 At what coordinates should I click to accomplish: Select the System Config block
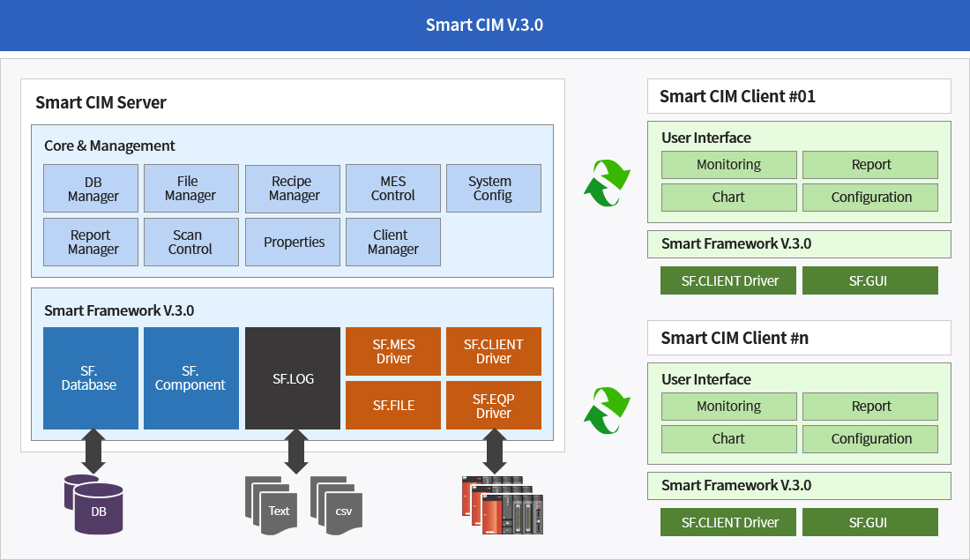click(x=494, y=189)
